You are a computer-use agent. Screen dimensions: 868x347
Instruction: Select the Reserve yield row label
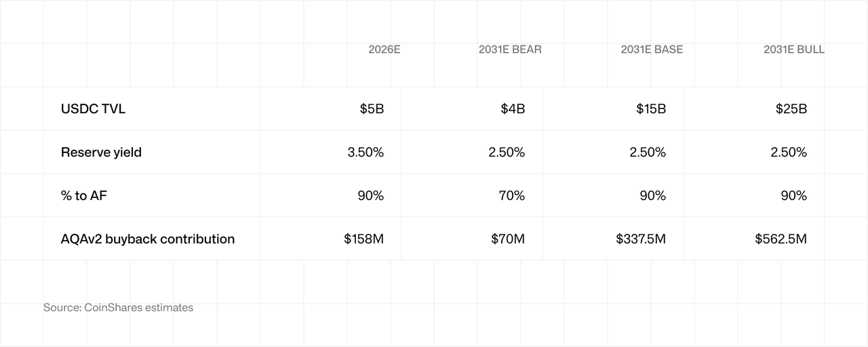[101, 152]
